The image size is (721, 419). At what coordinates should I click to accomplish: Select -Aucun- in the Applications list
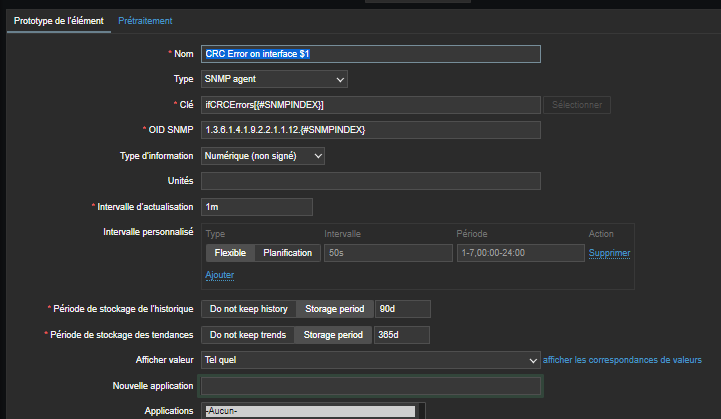pos(308,411)
